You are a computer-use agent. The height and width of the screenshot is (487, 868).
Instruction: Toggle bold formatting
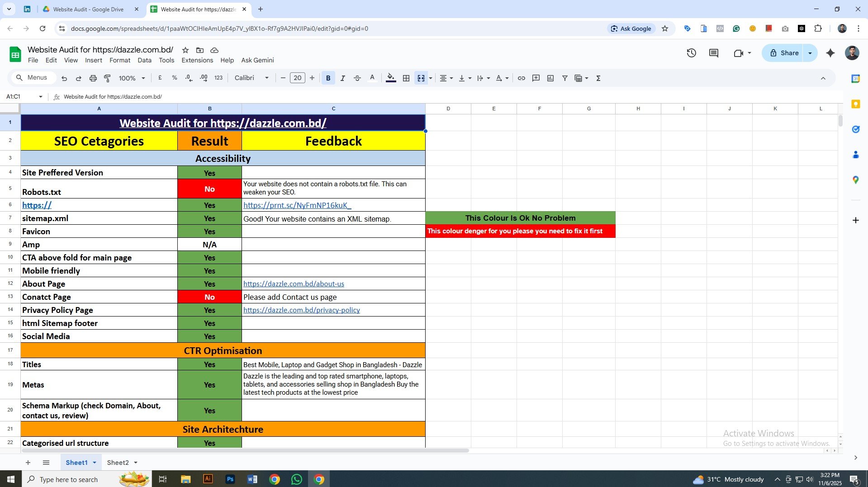click(328, 78)
